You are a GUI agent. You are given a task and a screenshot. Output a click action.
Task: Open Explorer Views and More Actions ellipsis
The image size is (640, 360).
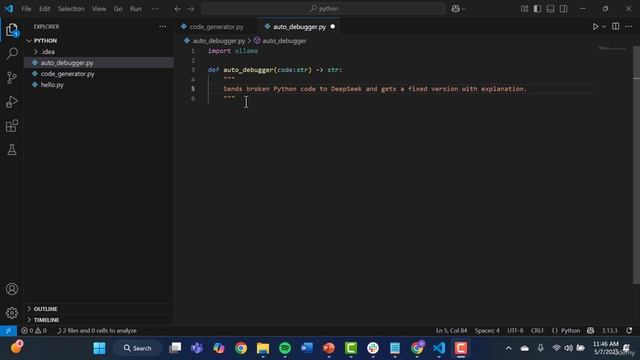162,27
